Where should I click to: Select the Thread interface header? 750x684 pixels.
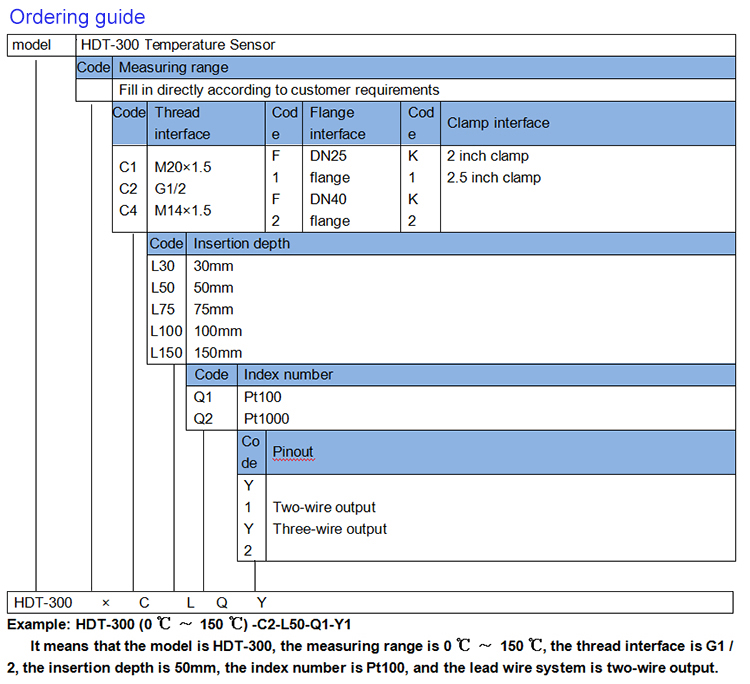coord(206,123)
